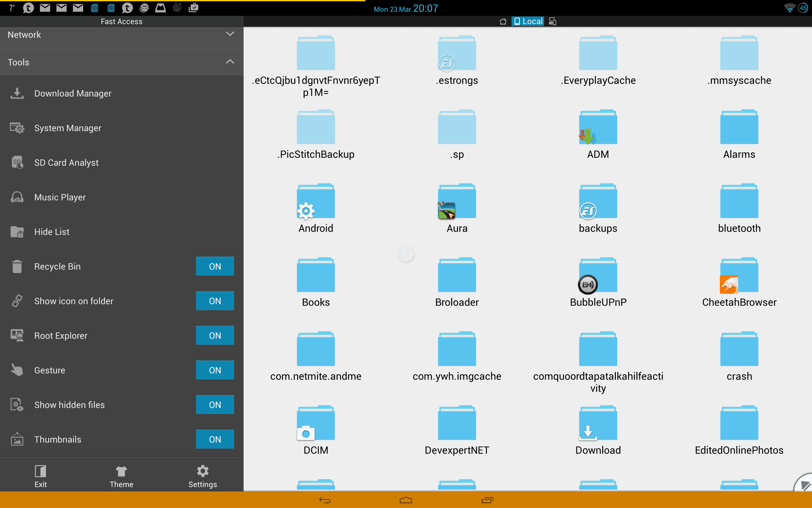Launch SD Card Analyst
The height and width of the screenshot is (508, 812).
(121, 163)
